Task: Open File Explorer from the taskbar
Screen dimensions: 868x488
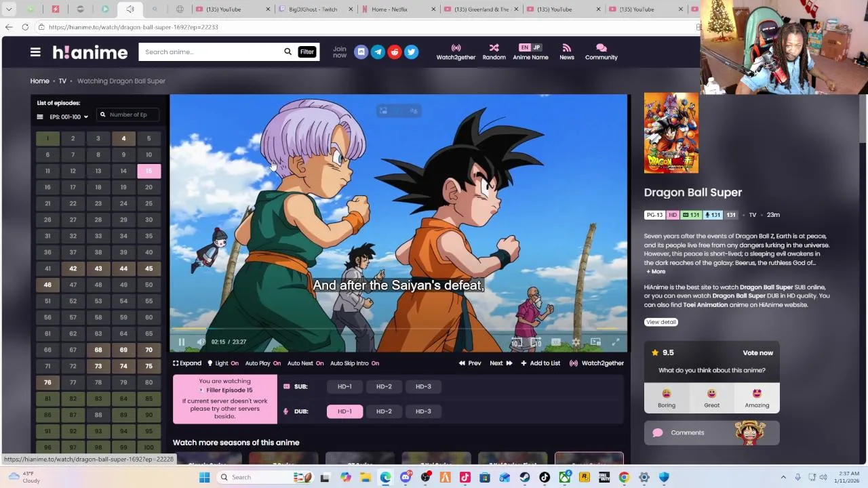Action: pyautogui.click(x=366, y=477)
